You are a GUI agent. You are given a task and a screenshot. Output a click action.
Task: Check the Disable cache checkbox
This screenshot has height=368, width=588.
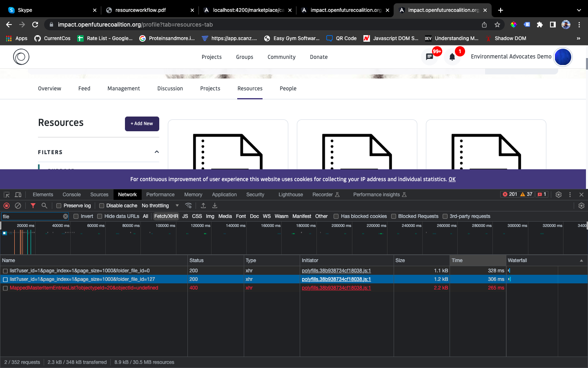pyautogui.click(x=102, y=206)
